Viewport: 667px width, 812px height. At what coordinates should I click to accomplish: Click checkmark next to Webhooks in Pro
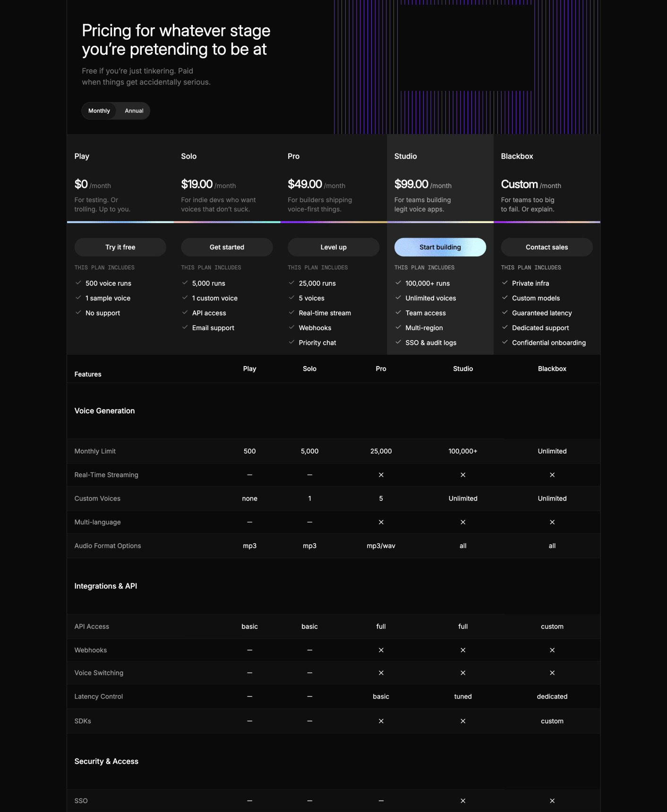[x=291, y=327]
